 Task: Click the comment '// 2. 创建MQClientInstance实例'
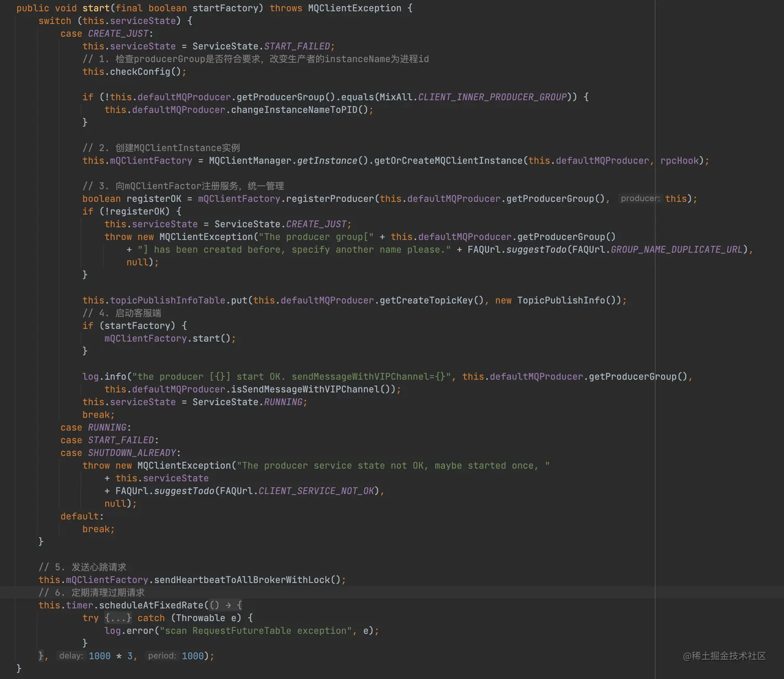pos(161,148)
